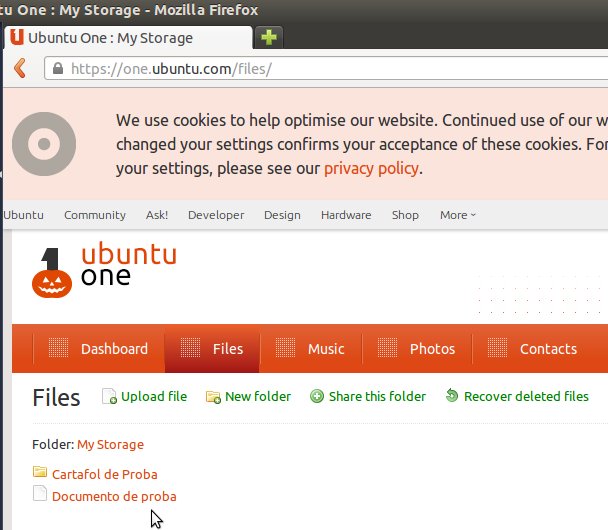Go to the Photos tab

(417, 349)
